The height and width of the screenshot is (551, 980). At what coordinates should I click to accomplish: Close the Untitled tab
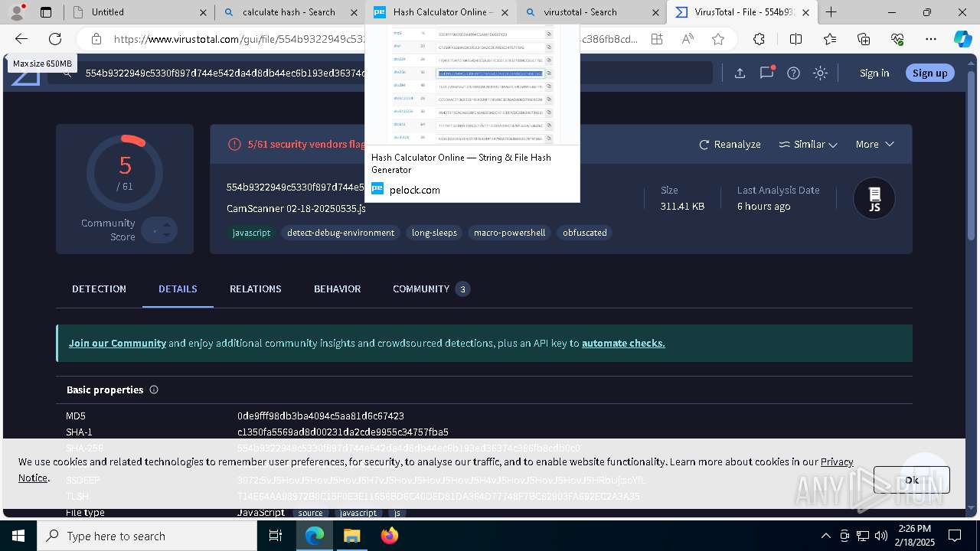click(202, 12)
